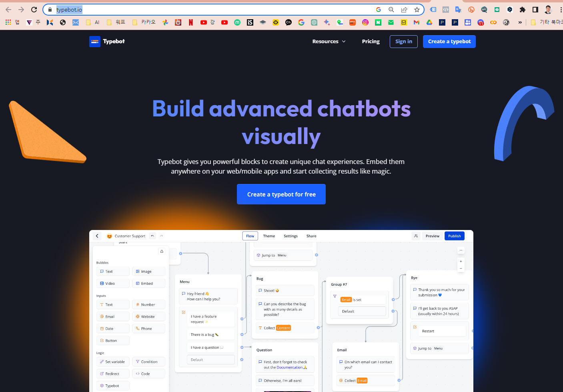Select the Phone input block
The width and height of the screenshot is (563, 392).
148,328
